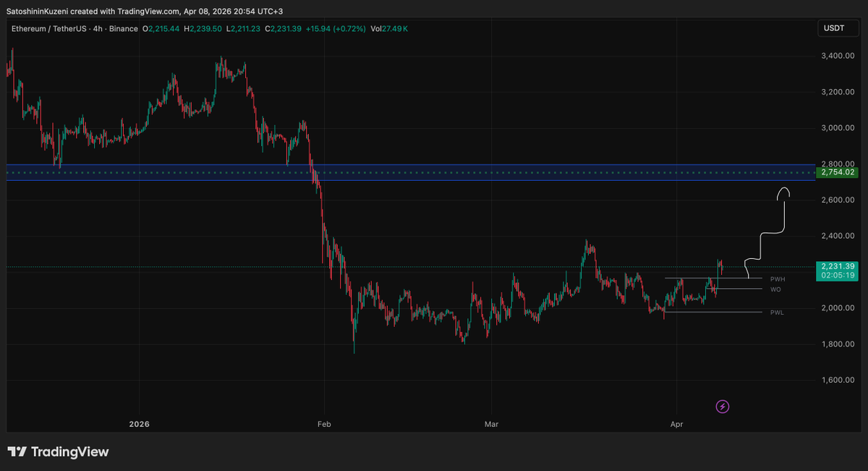Select the green 2,754.02 price label

tap(836, 173)
